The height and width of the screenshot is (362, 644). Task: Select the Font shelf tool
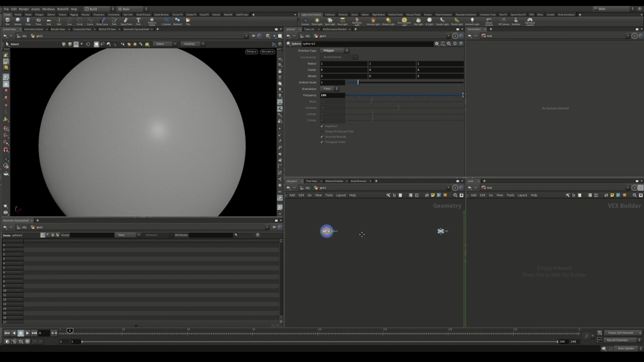point(138,21)
